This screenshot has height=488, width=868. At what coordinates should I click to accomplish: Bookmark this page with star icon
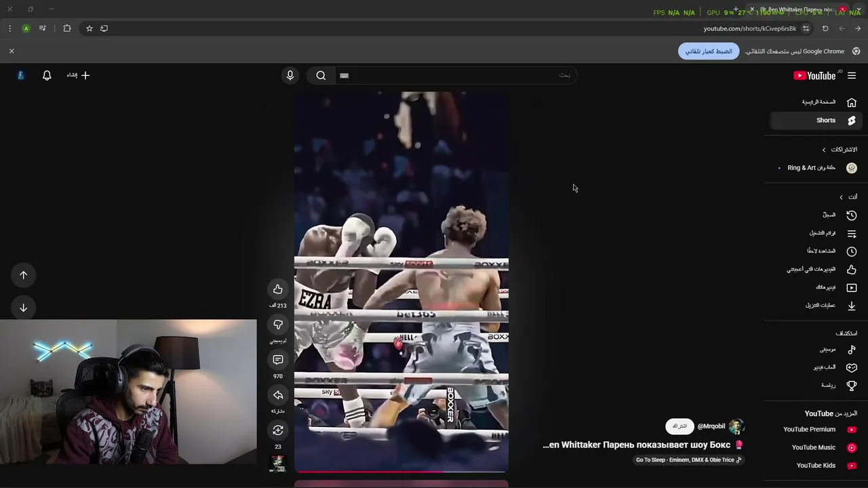pyautogui.click(x=89, y=28)
